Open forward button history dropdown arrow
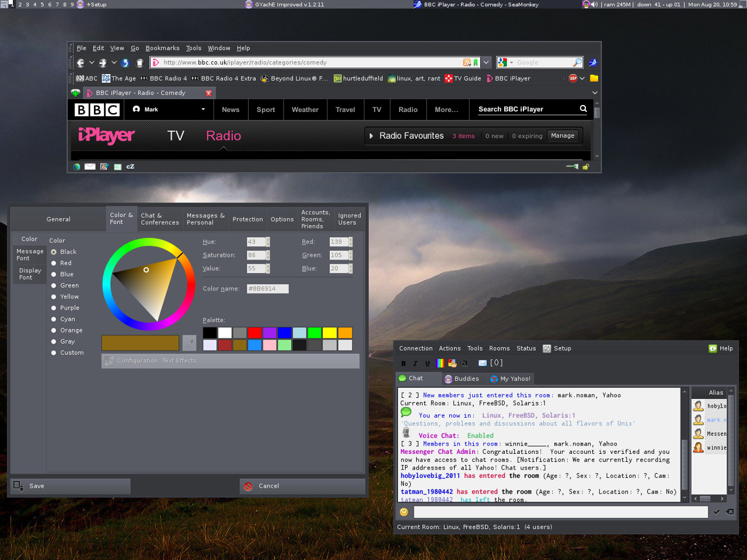 pos(114,62)
